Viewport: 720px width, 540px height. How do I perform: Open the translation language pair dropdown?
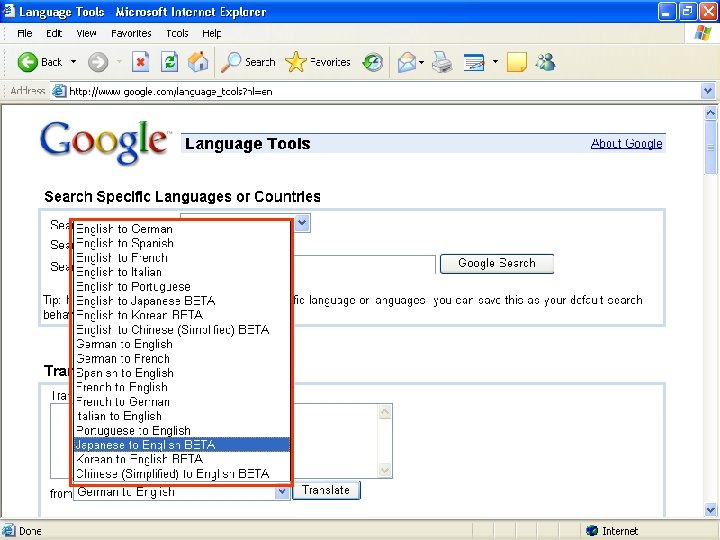(282, 492)
